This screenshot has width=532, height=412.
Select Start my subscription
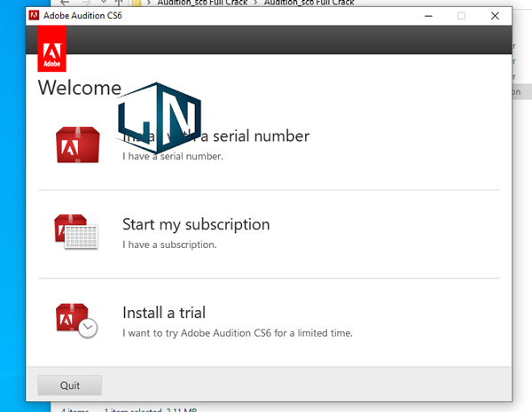click(x=196, y=224)
